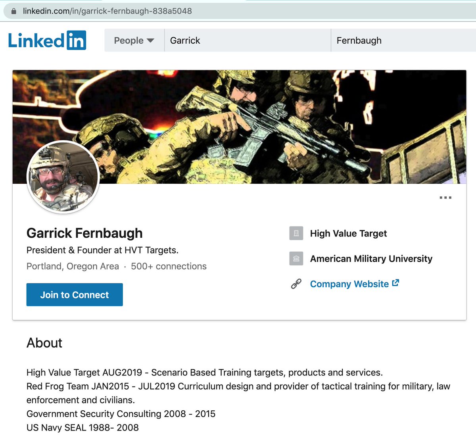Click the 'President & Founder at HVT Targets.' headline
This screenshot has width=476, height=448.
point(102,250)
